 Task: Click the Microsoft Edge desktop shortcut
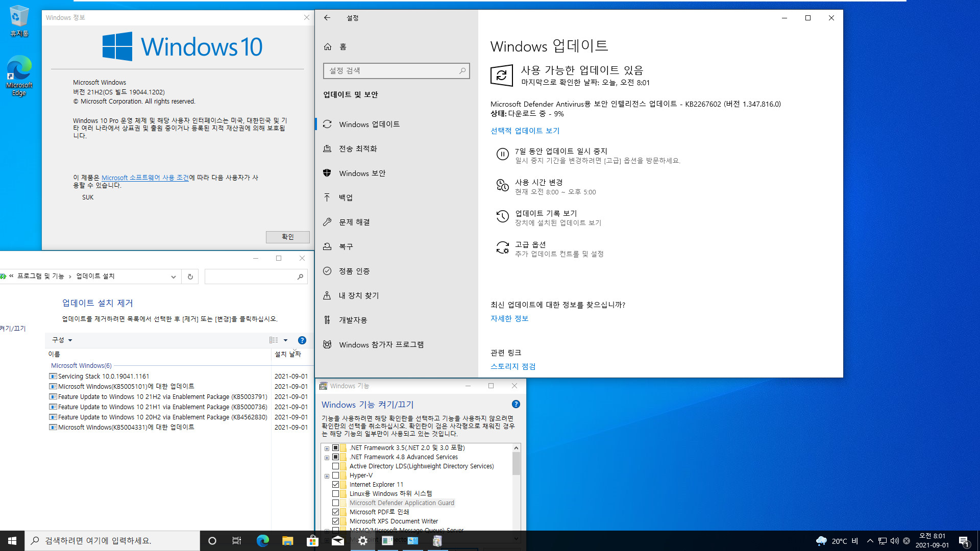[19, 76]
